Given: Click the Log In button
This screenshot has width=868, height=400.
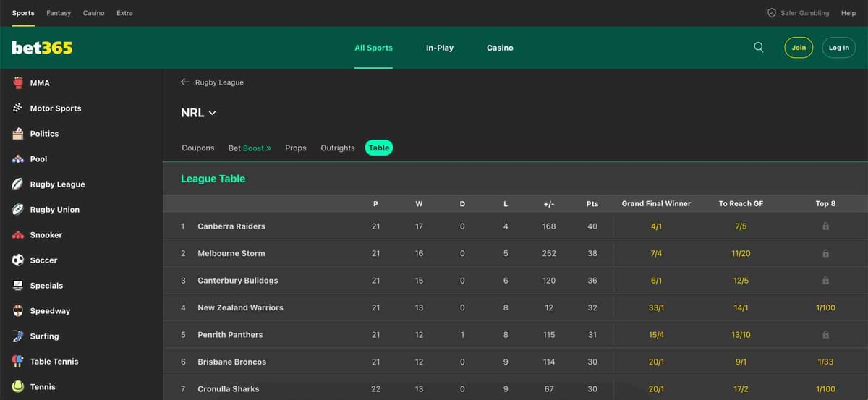Looking at the screenshot, I should pos(839,48).
